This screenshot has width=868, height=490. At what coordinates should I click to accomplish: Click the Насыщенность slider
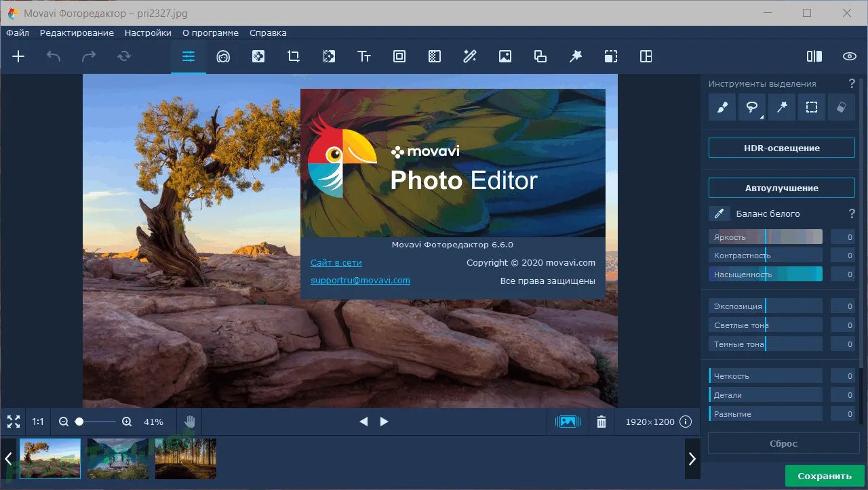pyautogui.click(x=765, y=274)
